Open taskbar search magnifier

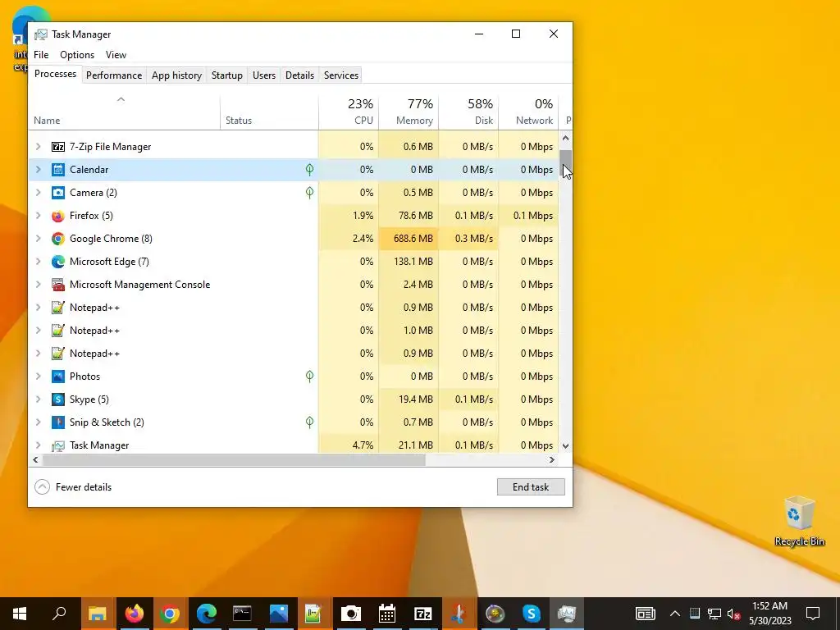(x=59, y=614)
